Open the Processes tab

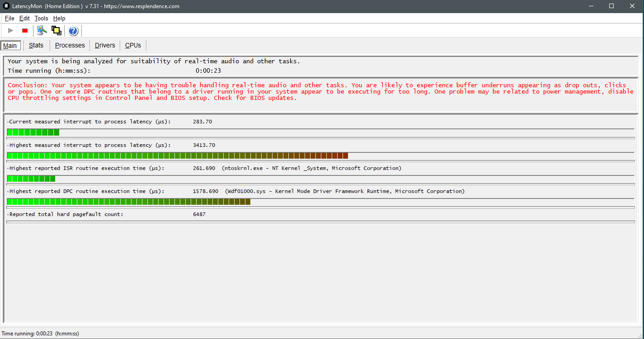70,45
